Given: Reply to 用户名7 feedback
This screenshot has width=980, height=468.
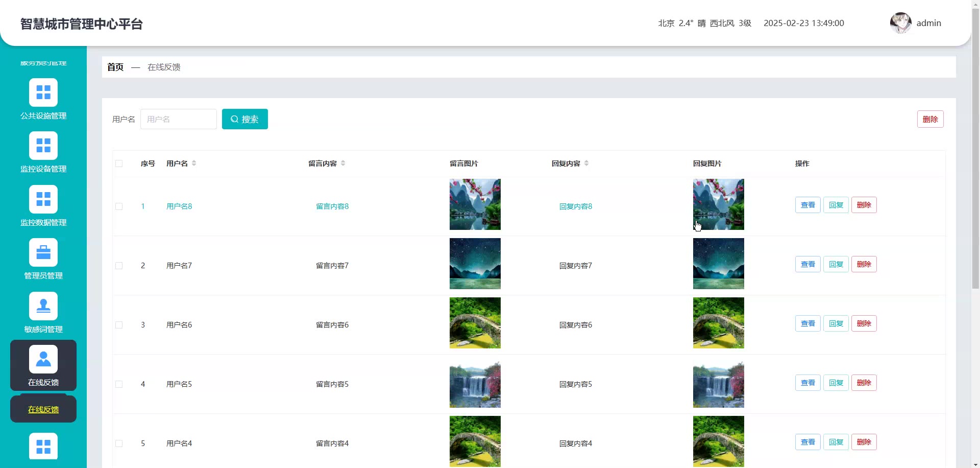Looking at the screenshot, I should click(x=836, y=264).
